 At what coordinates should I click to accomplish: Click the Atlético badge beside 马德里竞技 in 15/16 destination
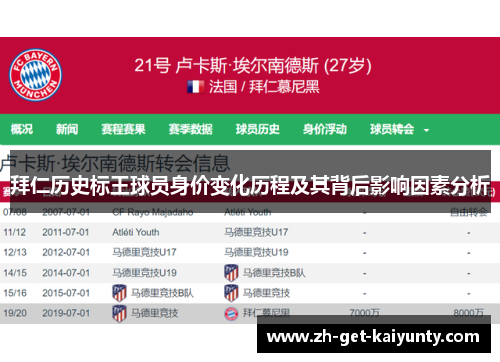point(231,293)
